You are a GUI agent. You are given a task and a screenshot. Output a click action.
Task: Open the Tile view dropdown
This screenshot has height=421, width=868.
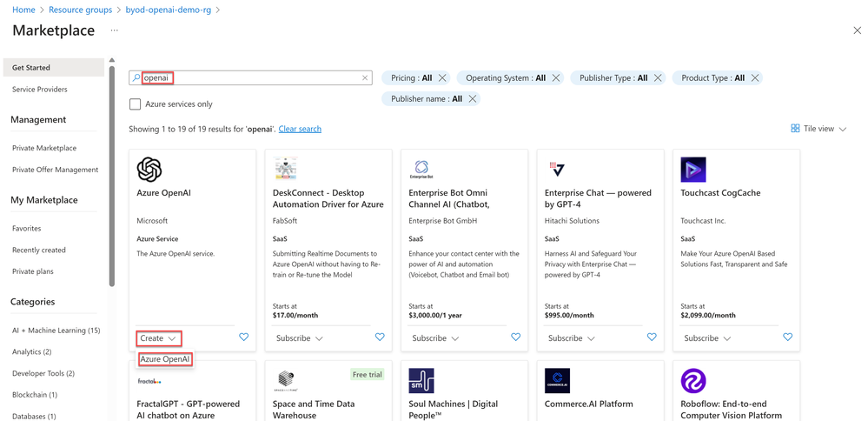(818, 129)
